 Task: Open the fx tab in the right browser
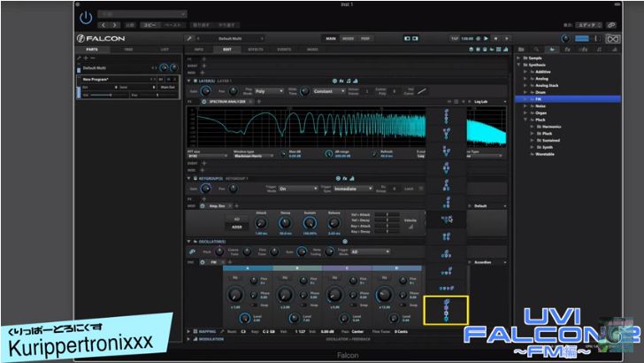tap(567, 50)
